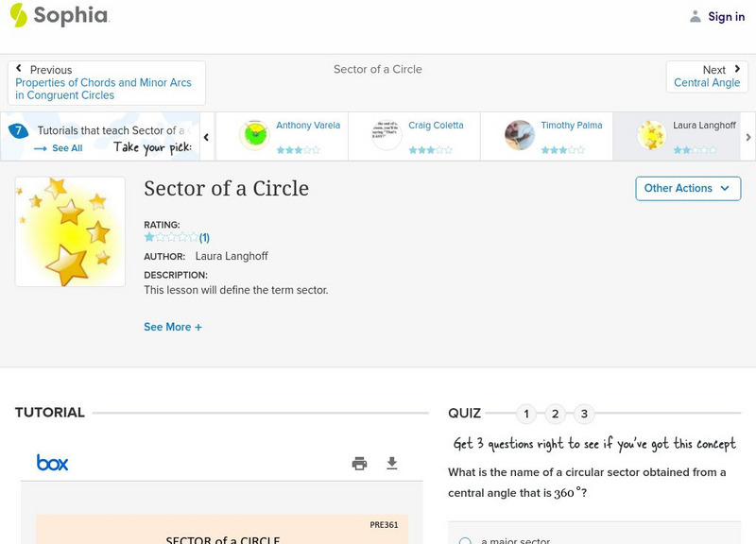Viewport: 756px width, 544px height.
Task: Click the download icon in the tutorial pane
Action: pyautogui.click(x=391, y=463)
